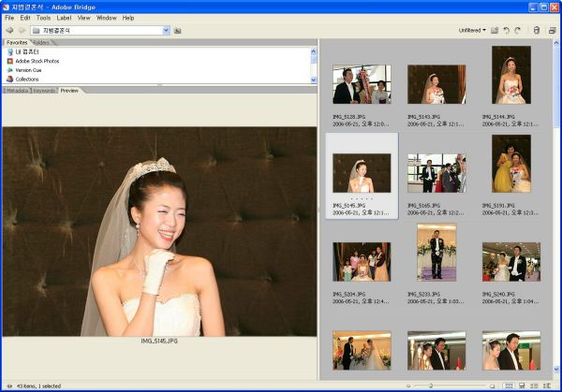Image resolution: width=562 pixels, height=392 pixels.
Task: Open the Unfiltered filter dropdown
Action: pos(472,30)
